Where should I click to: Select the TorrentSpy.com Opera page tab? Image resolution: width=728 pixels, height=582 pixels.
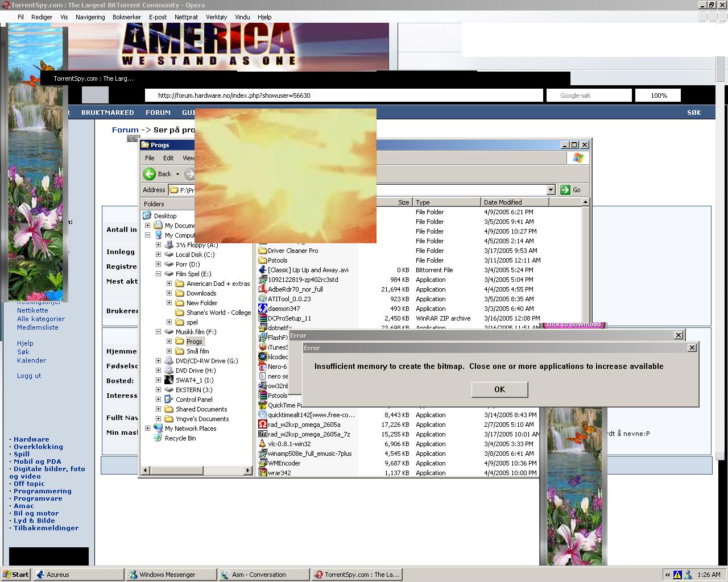pyautogui.click(x=94, y=78)
